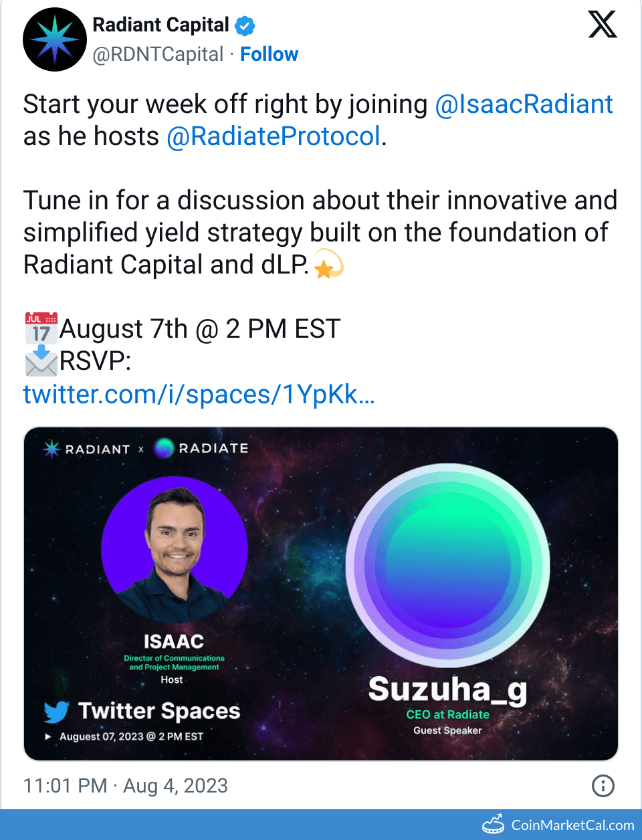Viewport: 642px width, 840px height.
Task: Click the Radiant star logo in banner
Action: click(x=51, y=449)
